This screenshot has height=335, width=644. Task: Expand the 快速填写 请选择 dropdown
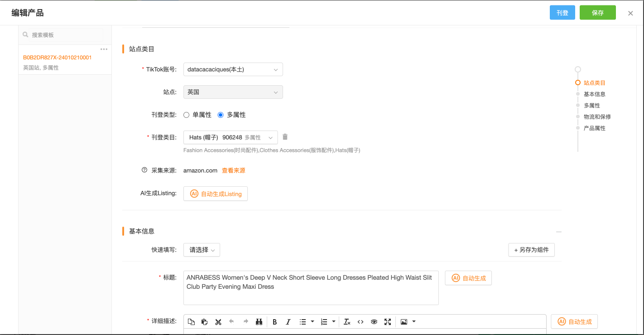coord(202,250)
